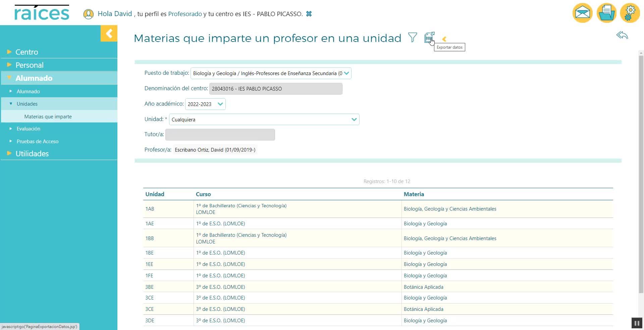The height and width of the screenshot is (330, 644).
Task: Click the Profesorado profile link
Action: [x=185, y=14]
